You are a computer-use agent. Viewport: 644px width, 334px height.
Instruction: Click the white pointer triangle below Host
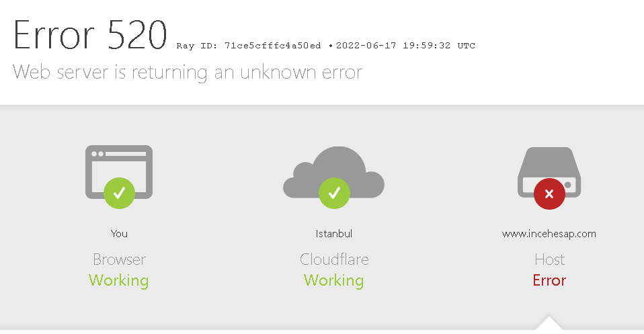pos(549,323)
